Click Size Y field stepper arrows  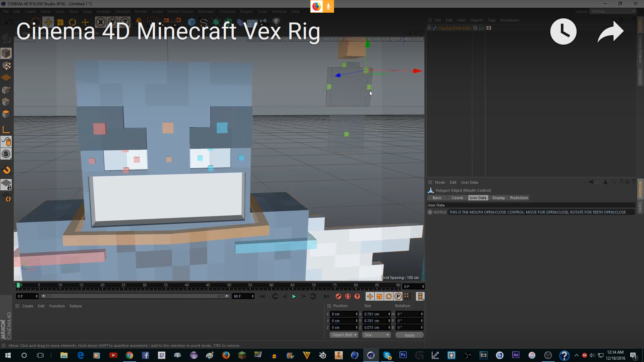coord(389,321)
